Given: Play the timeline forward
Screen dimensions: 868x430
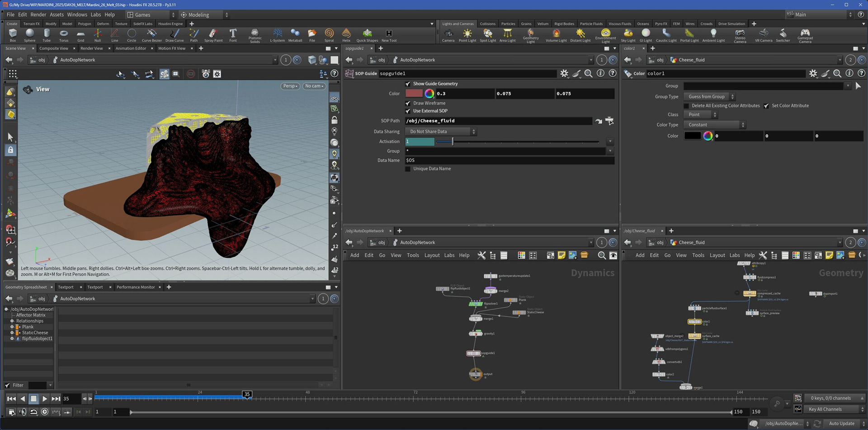Looking at the screenshot, I should [x=44, y=398].
